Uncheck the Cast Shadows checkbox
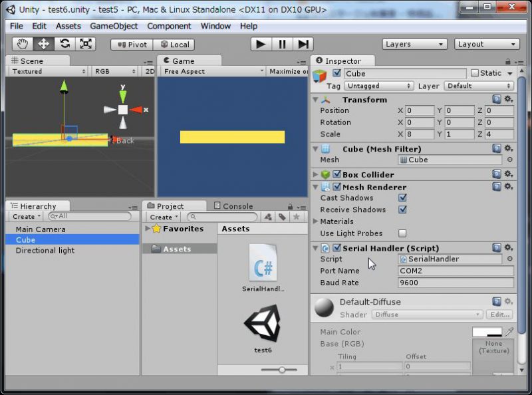This screenshot has height=395, width=532. [404, 197]
